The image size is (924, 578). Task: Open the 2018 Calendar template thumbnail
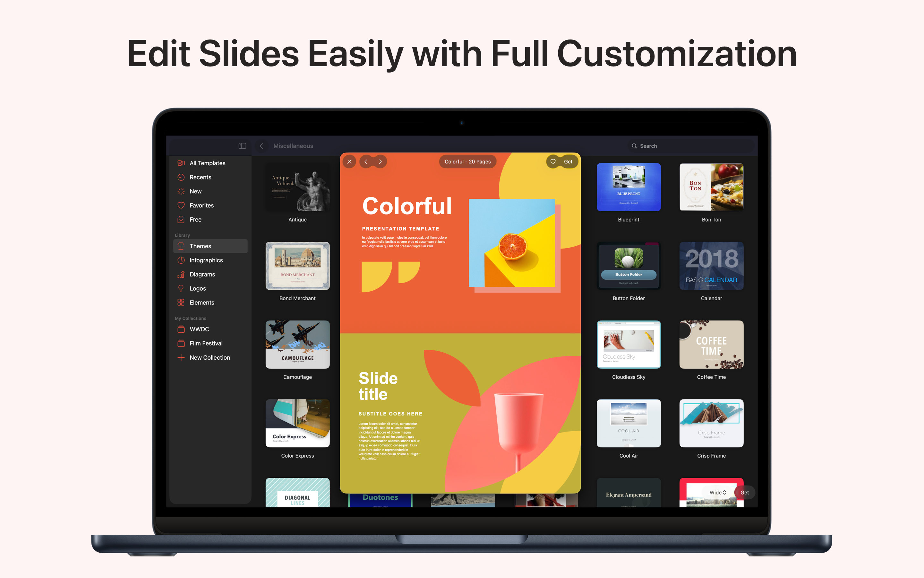point(711,266)
